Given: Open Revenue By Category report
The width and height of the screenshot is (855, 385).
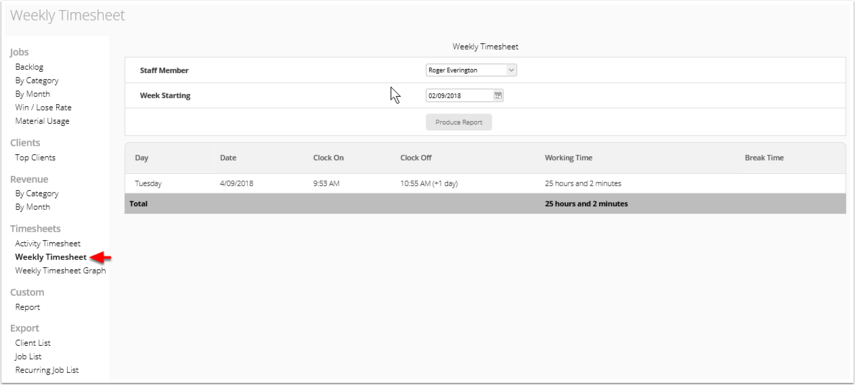Looking at the screenshot, I should click(37, 194).
